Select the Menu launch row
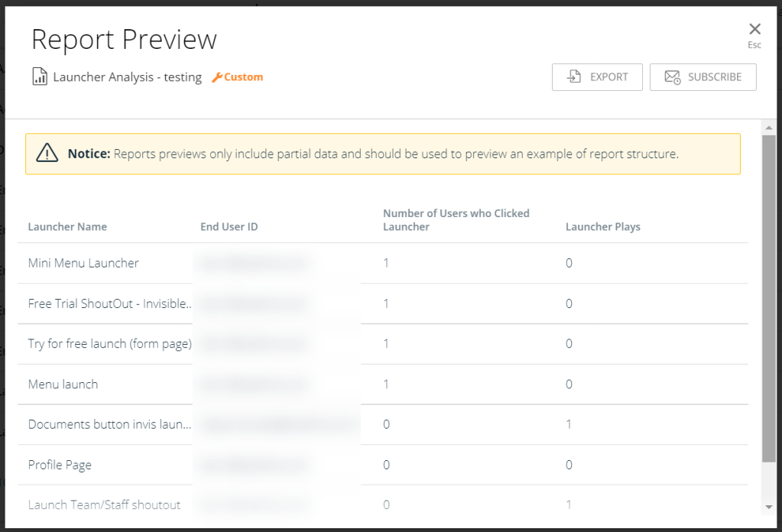 [x=63, y=384]
